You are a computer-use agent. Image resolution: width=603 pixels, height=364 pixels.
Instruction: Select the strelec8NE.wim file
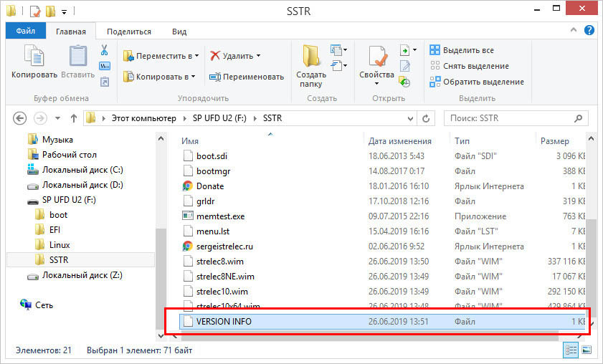pos(225,277)
